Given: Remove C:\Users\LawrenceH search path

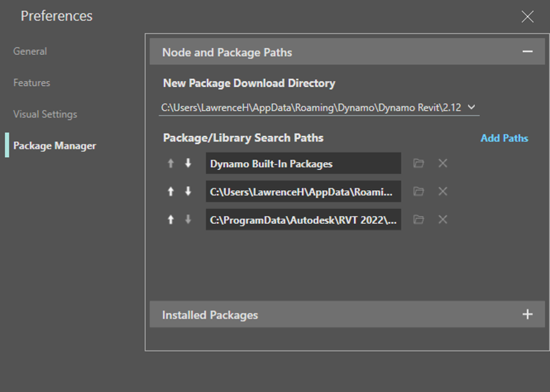Looking at the screenshot, I should 443,191.
